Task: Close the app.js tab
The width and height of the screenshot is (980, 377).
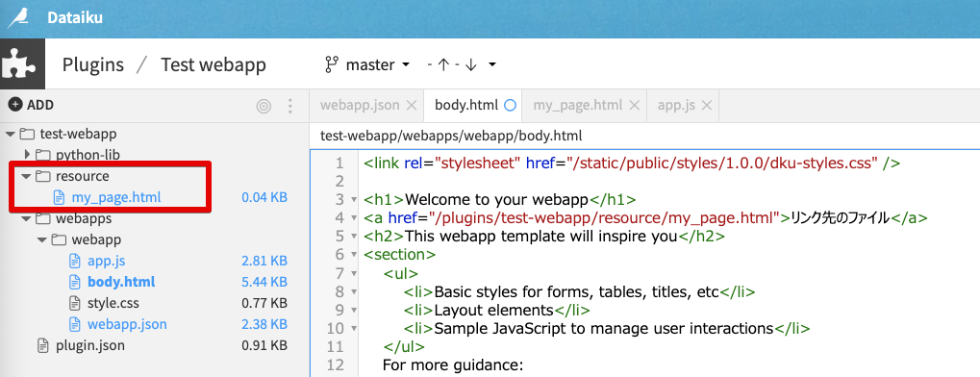Action: [707, 106]
